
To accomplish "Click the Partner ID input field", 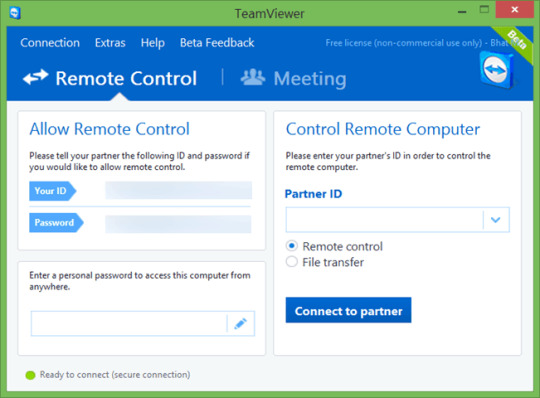I will point(384,220).
